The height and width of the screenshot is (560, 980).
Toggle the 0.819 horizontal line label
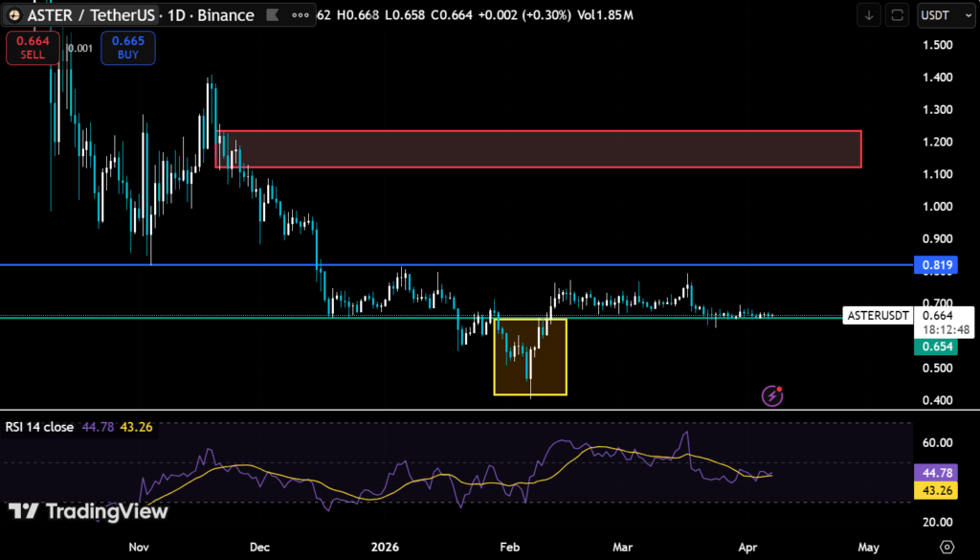coord(935,265)
